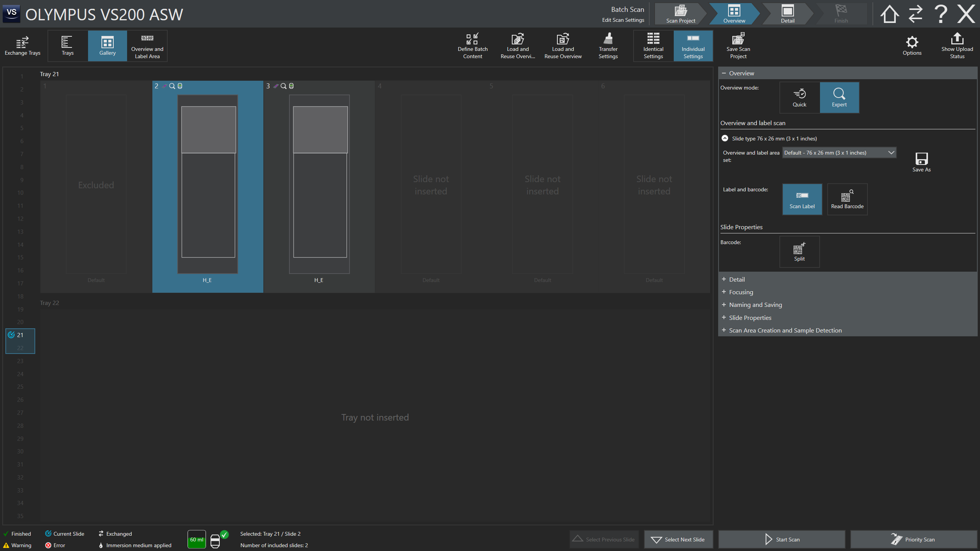Screen dimensions: 980x551
Task: Go to the Detail workflow step
Action: [787, 14]
